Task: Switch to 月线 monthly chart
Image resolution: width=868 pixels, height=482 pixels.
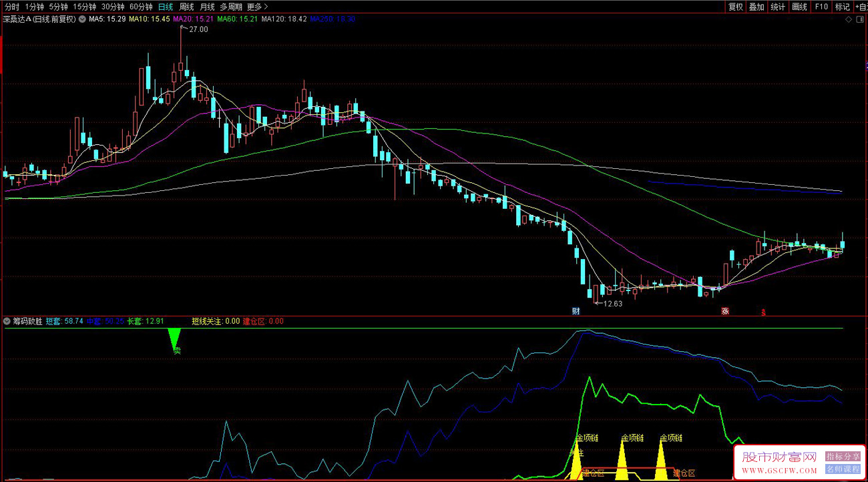Action: [208, 7]
